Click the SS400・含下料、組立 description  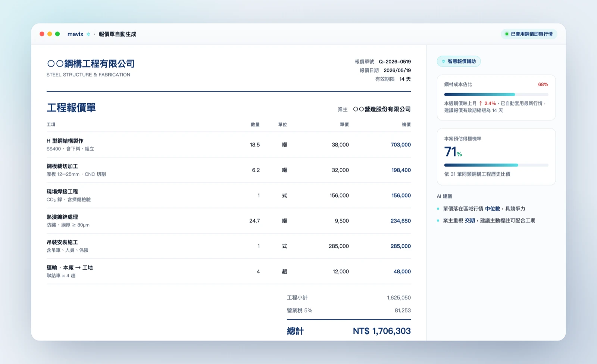(70, 149)
